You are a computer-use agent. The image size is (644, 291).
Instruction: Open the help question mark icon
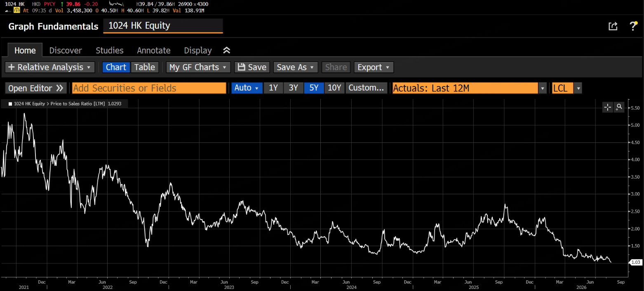pos(633,26)
